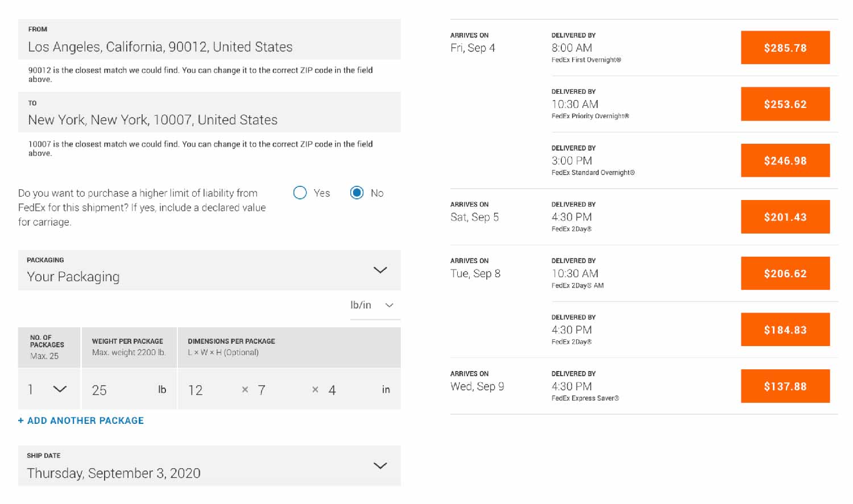Choose the $206.62 2Day AM rate

785,273
